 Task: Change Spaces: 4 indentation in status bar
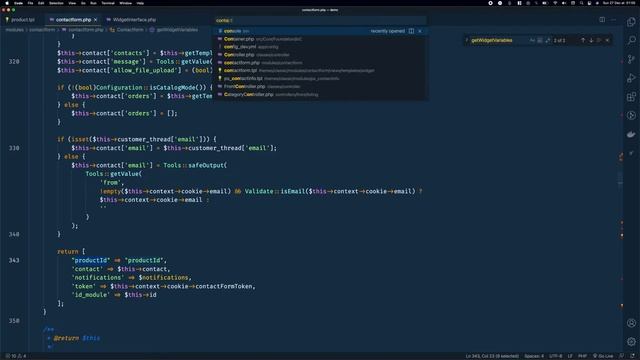(x=534, y=356)
